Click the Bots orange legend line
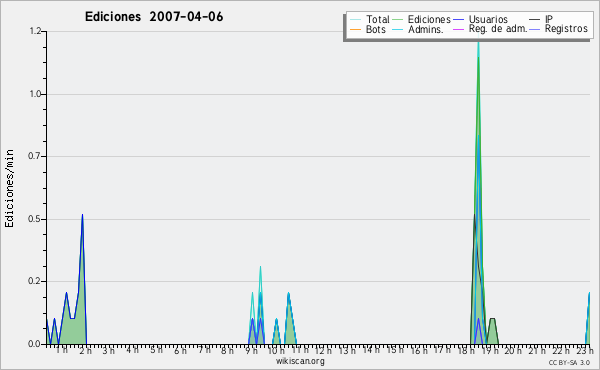This screenshot has height=370, width=600. tap(355, 29)
